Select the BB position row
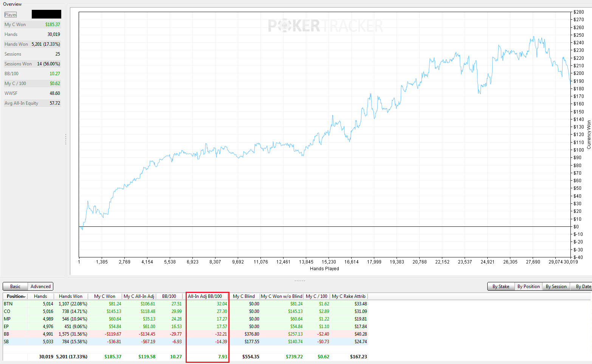The width and height of the screenshot is (592, 364). [185, 334]
